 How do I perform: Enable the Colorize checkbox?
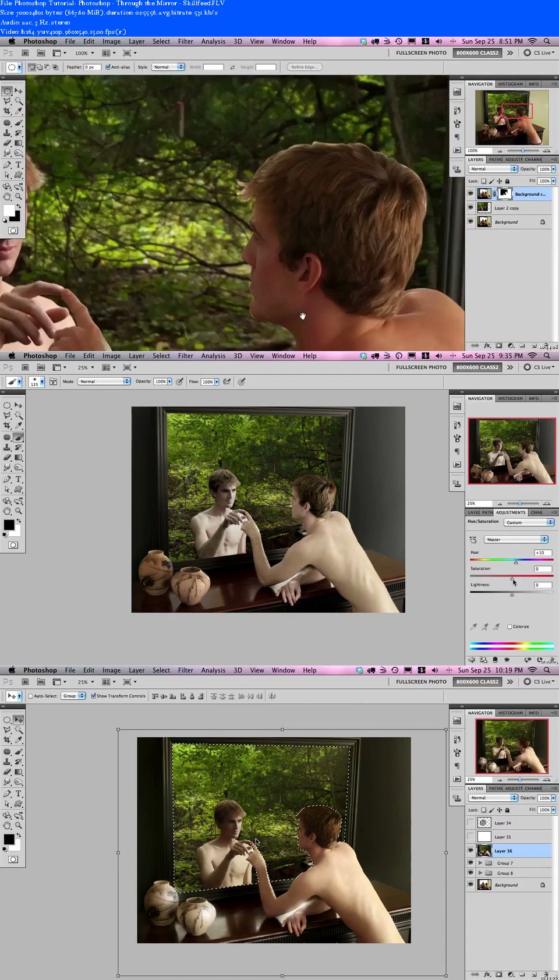click(x=510, y=627)
